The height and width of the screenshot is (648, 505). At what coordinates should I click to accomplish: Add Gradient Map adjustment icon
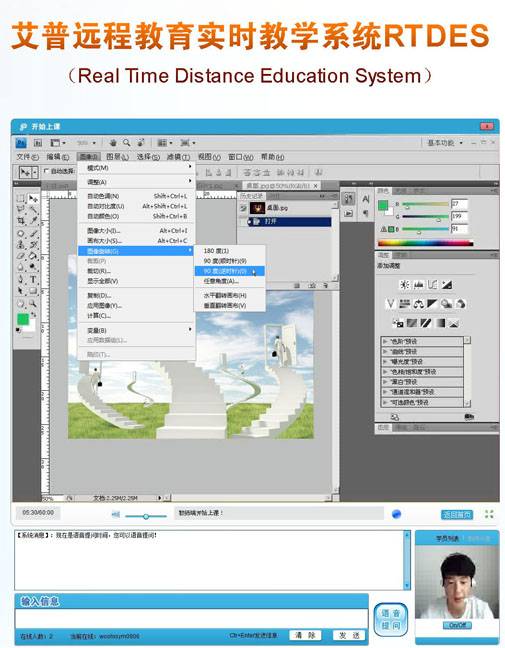pyautogui.click(x=441, y=323)
